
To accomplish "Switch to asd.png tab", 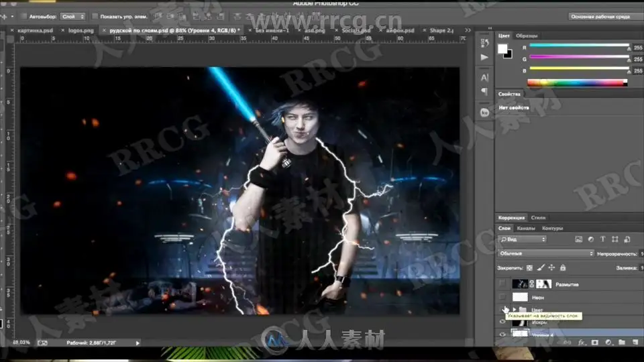I will pyautogui.click(x=315, y=30).
